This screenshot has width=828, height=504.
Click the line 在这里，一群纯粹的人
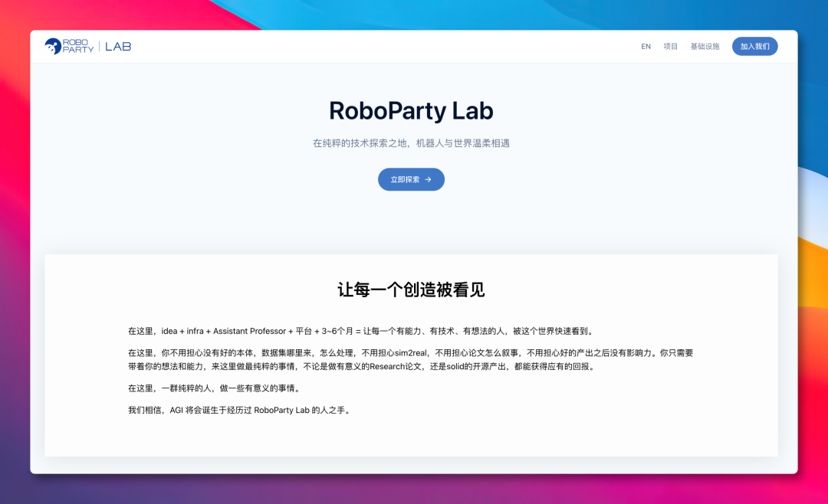215,388
